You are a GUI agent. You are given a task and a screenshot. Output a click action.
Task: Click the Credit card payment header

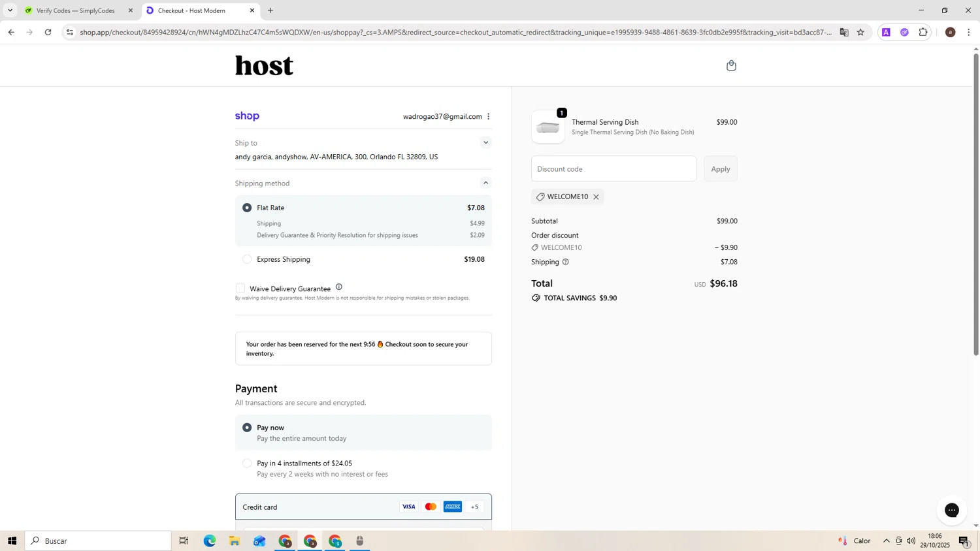pyautogui.click(x=363, y=507)
